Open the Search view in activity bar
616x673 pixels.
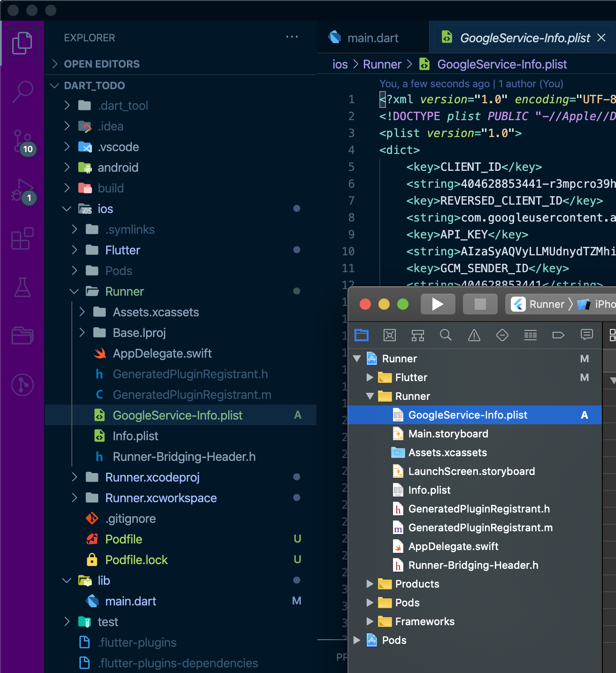22,92
